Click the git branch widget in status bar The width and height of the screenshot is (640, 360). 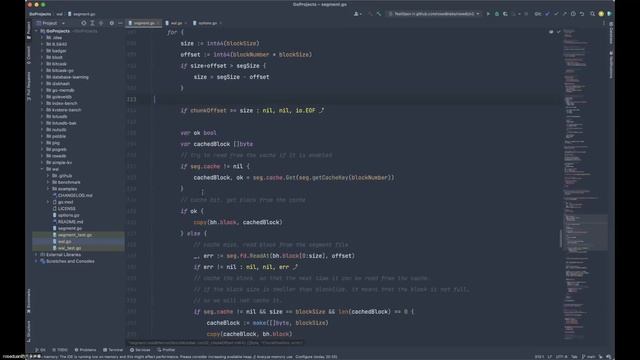tap(588, 357)
